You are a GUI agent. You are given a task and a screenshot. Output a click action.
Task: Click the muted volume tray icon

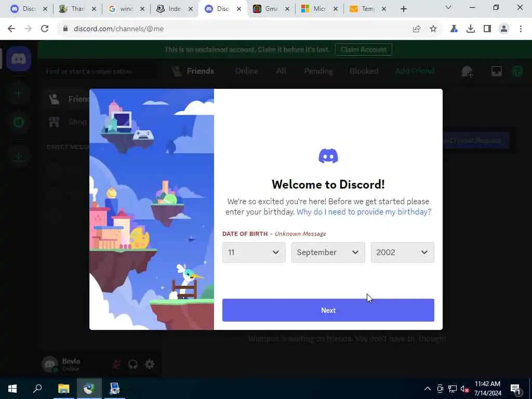[x=464, y=389]
